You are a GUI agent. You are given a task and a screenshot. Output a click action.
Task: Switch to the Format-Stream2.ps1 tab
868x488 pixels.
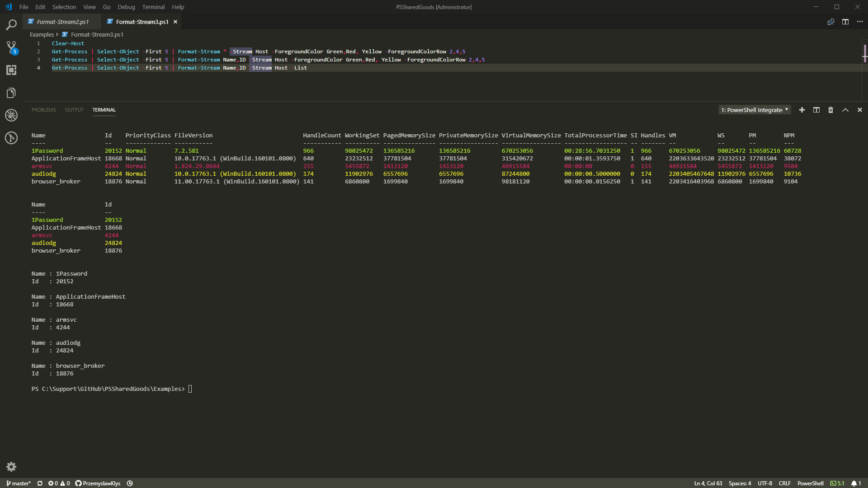[x=62, y=22]
